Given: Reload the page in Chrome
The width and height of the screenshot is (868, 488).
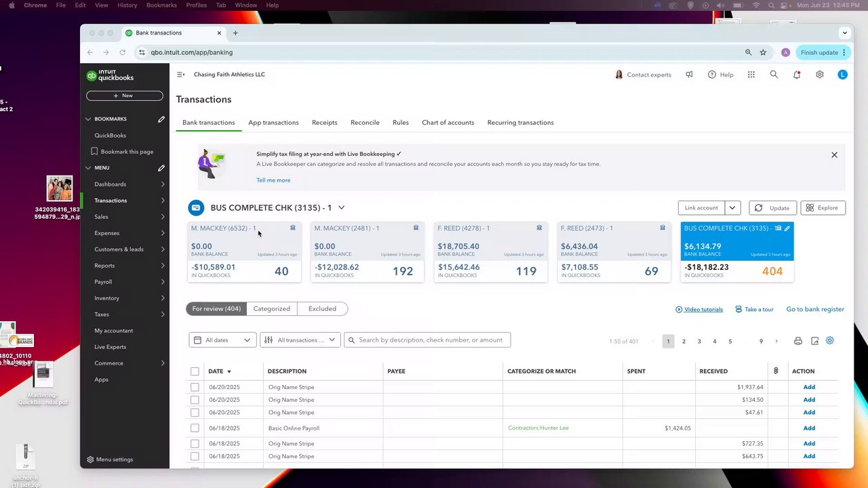Looking at the screenshot, I should [123, 52].
